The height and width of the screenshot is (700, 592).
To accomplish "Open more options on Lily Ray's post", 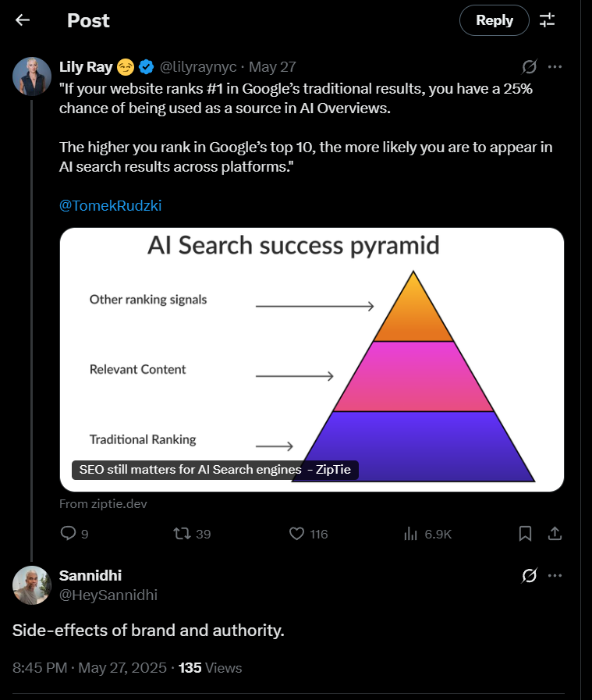I will [555, 67].
